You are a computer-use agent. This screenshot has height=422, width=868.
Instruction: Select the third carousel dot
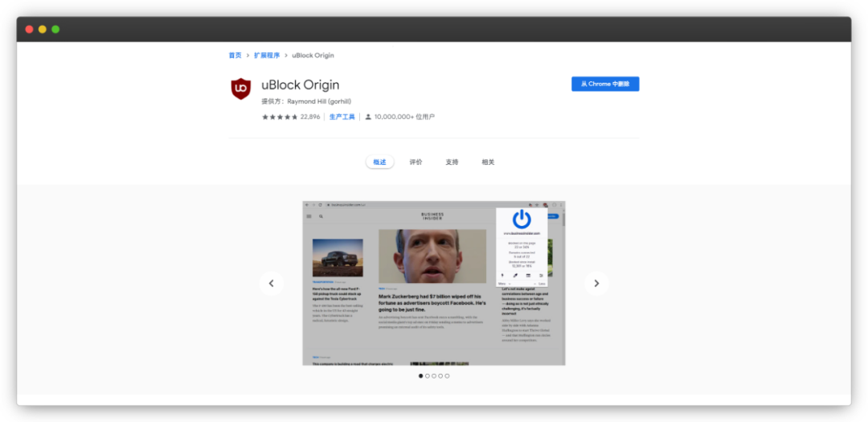tap(434, 376)
